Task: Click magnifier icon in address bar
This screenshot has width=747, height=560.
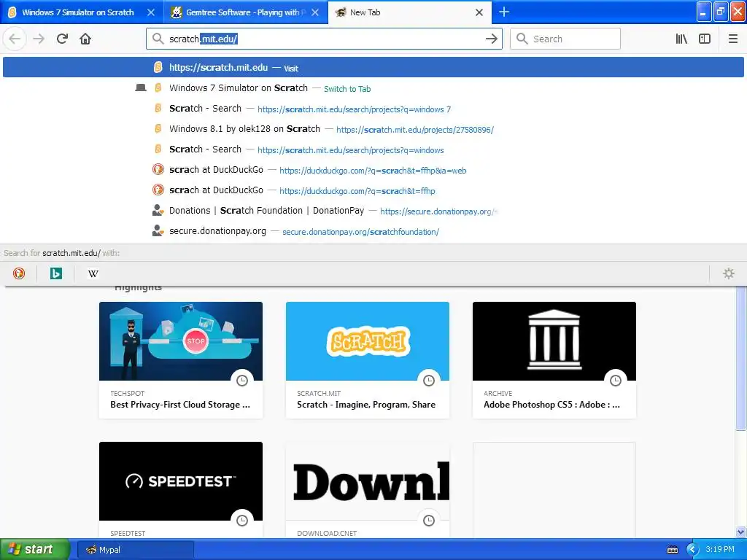Action: [x=158, y=39]
